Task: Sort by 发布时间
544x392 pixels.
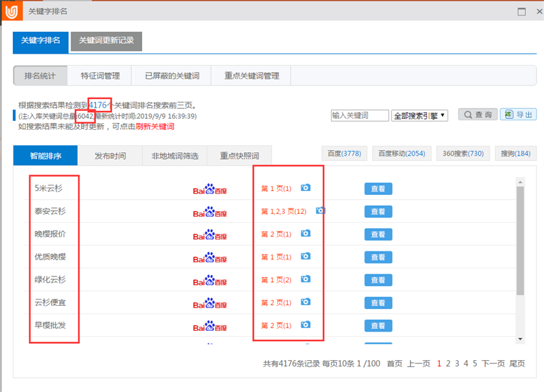Action: click(x=110, y=156)
